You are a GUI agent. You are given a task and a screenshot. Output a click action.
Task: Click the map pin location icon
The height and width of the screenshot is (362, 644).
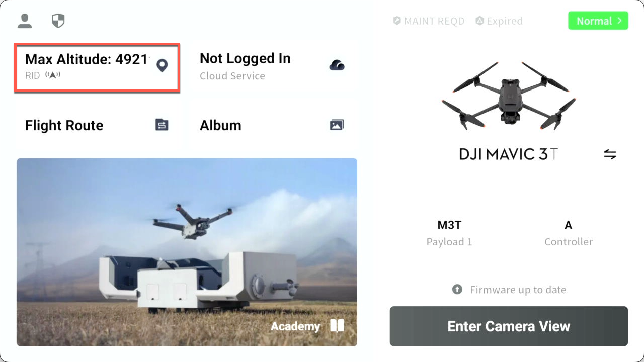coord(162,66)
